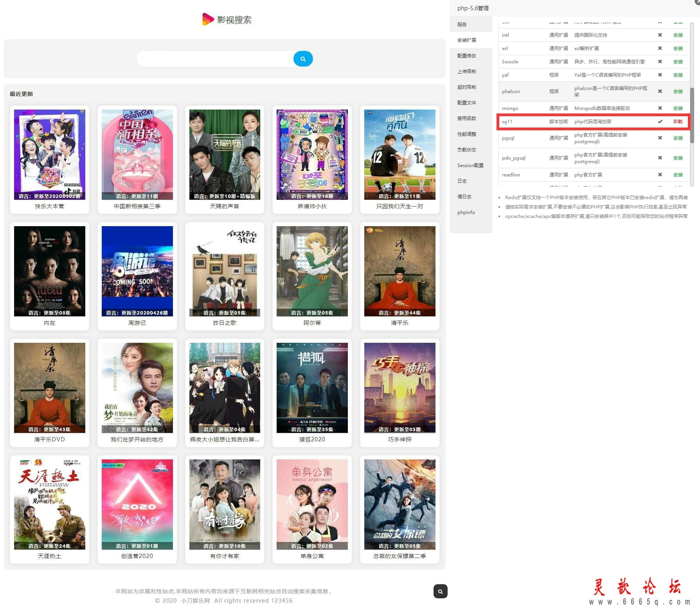Click the 小刀娱乐网 footer link
Screen dimensions: 700x612
click(195, 601)
